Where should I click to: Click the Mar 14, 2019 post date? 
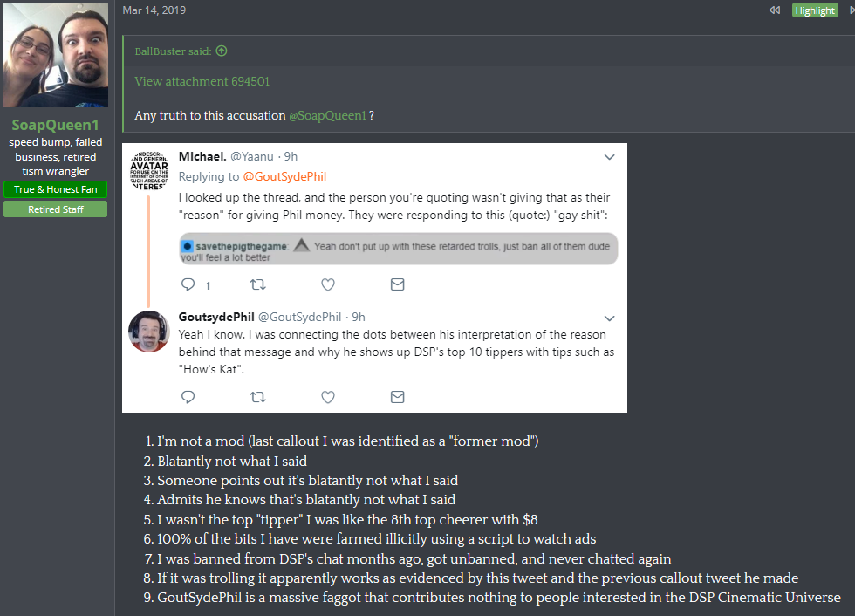click(154, 10)
